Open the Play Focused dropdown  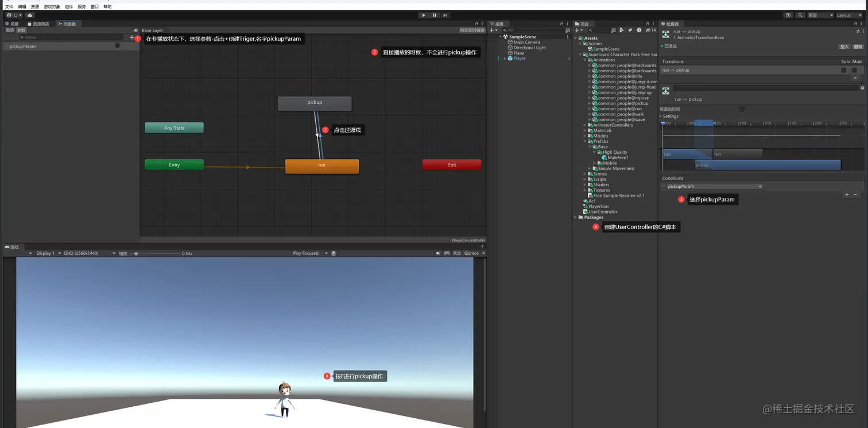(x=310, y=253)
